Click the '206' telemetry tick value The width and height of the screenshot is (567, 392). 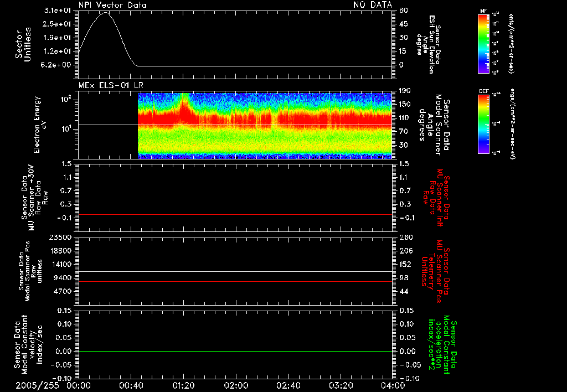pyautogui.click(x=406, y=251)
